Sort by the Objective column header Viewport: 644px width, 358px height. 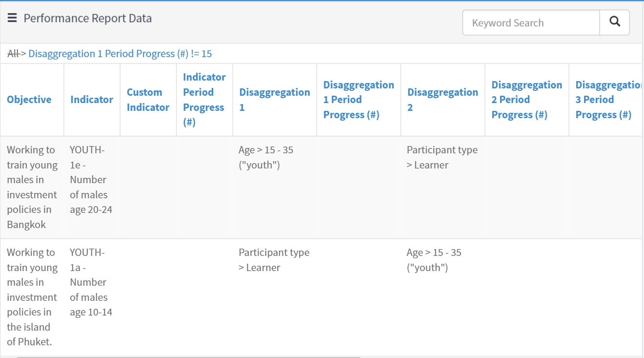pos(29,100)
